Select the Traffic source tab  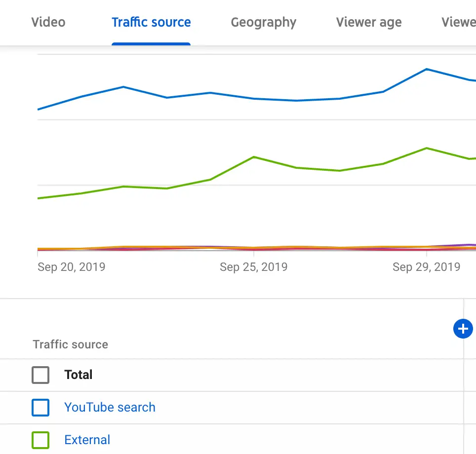(151, 23)
